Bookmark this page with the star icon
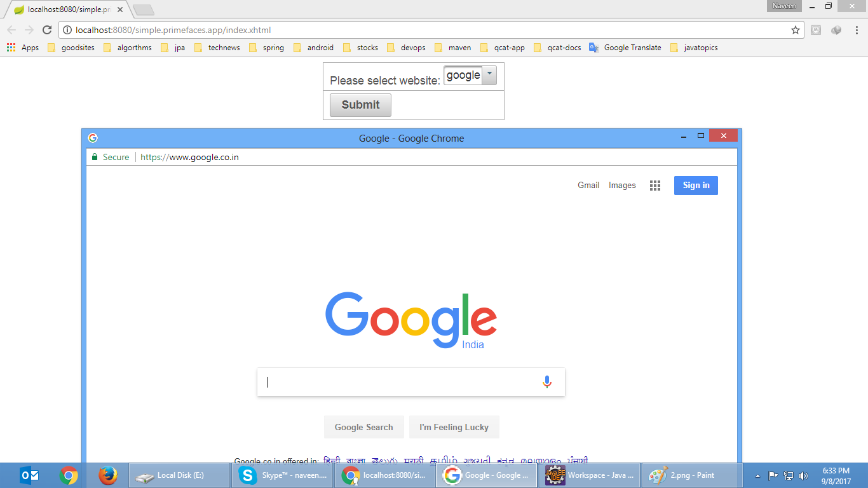868x488 pixels. click(x=795, y=30)
